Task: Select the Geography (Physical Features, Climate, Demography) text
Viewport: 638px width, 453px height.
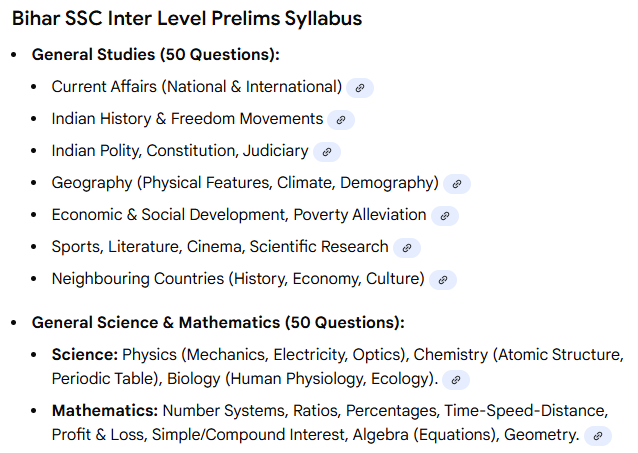Action: [245, 183]
